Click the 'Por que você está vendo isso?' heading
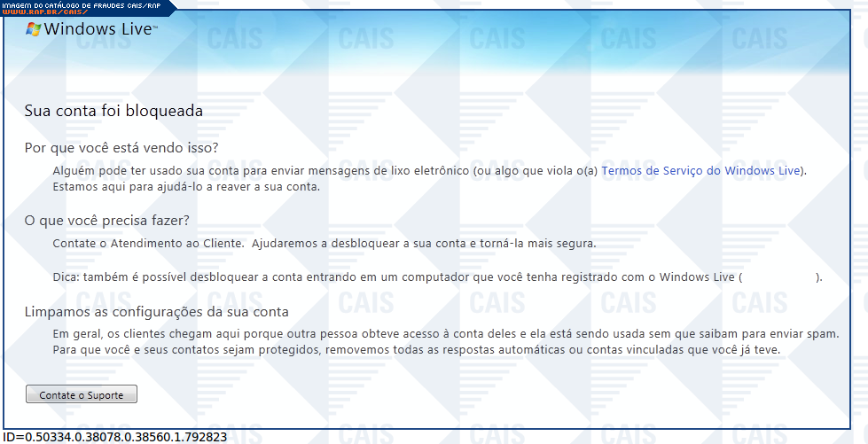868x444 pixels. point(121,147)
